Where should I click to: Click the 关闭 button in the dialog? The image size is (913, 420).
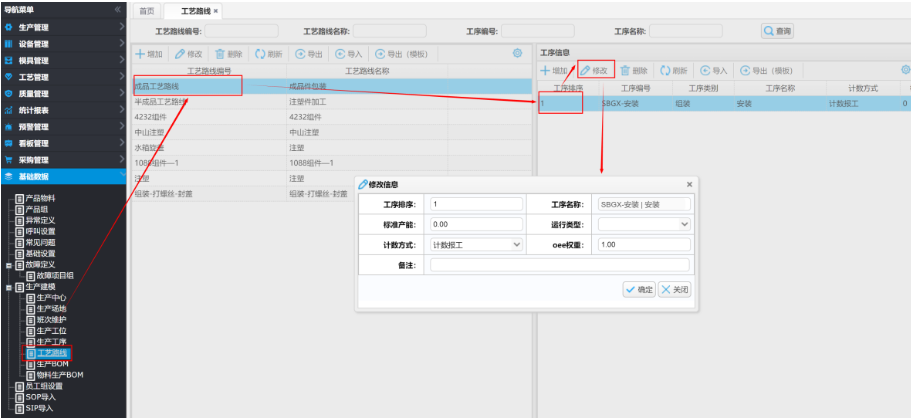pyautogui.click(x=674, y=289)
